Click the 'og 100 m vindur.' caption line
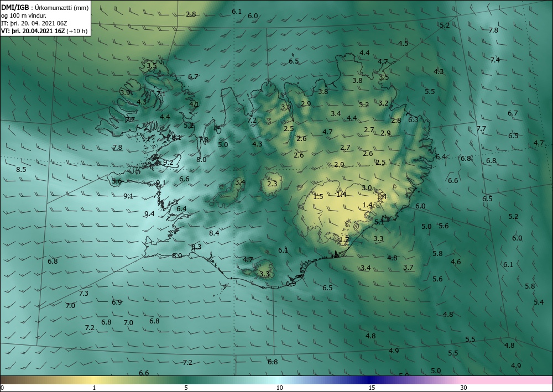This screenshot has height=392, width=553. coord(24,15)
